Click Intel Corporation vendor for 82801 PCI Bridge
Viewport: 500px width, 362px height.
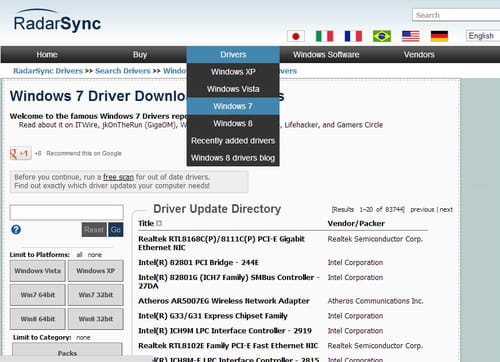pos(355,262)
